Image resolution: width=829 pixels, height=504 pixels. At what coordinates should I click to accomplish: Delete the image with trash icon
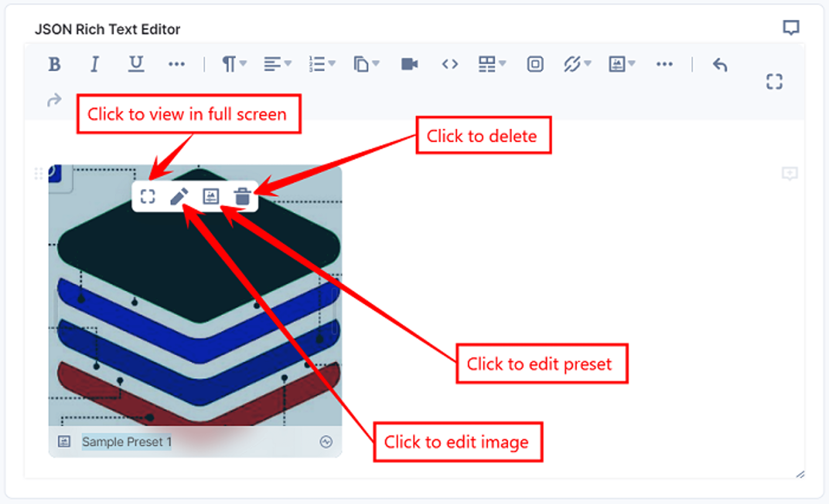click(x=242, y=196)
